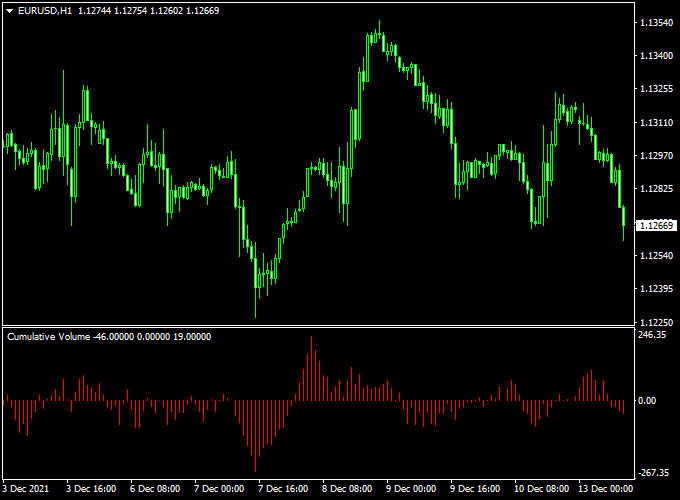Select the current price label 1.12669

pyautogui.click(x=657, y=225)
